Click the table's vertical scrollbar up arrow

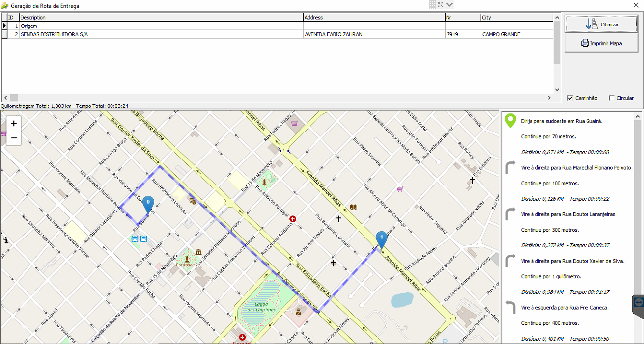(557, 17)
